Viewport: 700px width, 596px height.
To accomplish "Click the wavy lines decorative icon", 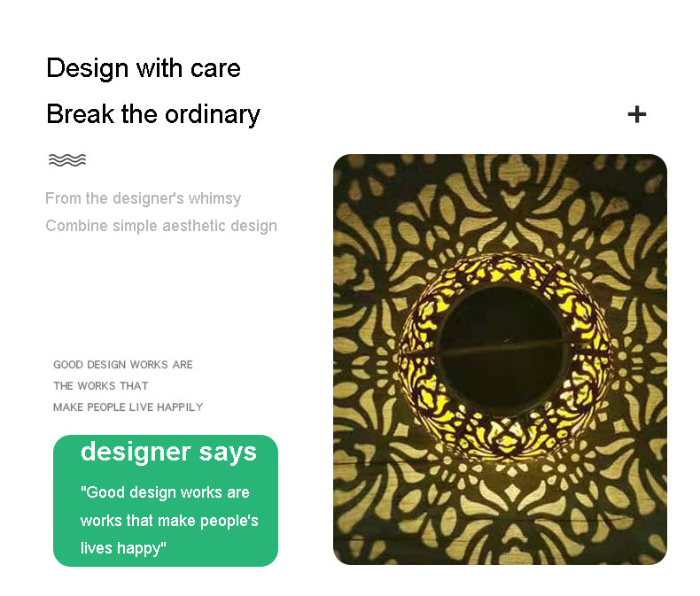I will pyautogui.click(x=67, y=159).
